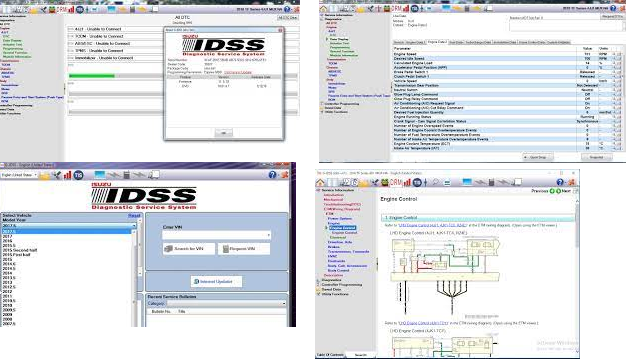635x364 pixels.
Task: Open help icon in vehicle selection window
Action: click(273, 175)
